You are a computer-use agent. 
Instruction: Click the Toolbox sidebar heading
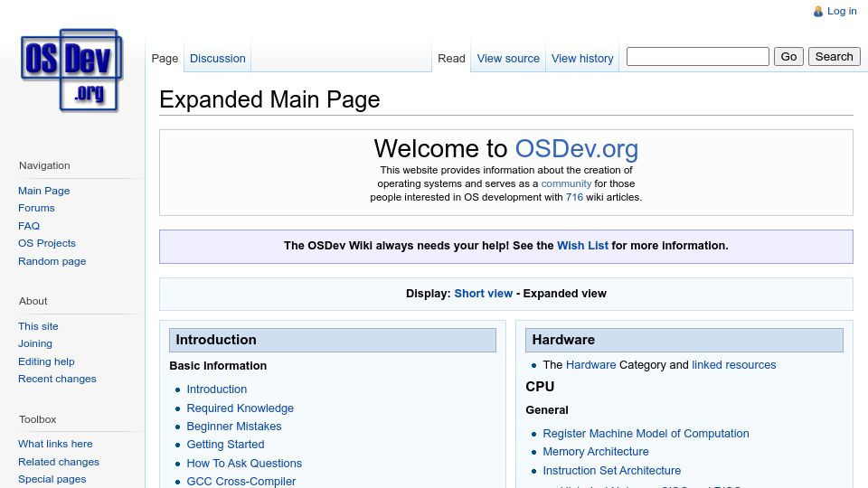(38, 419)
